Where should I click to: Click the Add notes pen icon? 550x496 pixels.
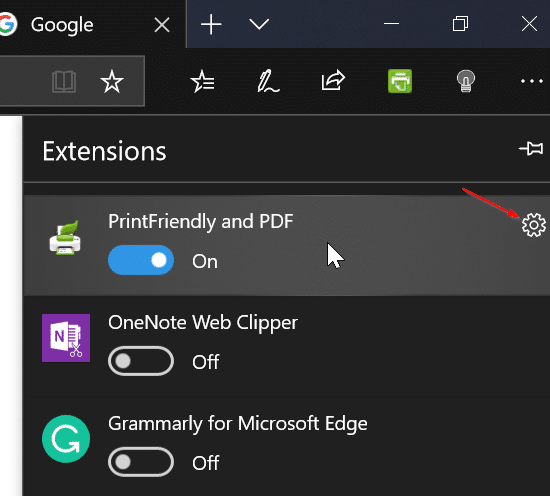pos(268,81)
